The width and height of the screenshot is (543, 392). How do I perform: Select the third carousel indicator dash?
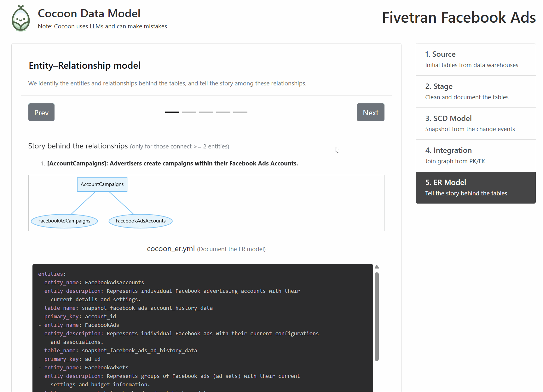point(206,112)
